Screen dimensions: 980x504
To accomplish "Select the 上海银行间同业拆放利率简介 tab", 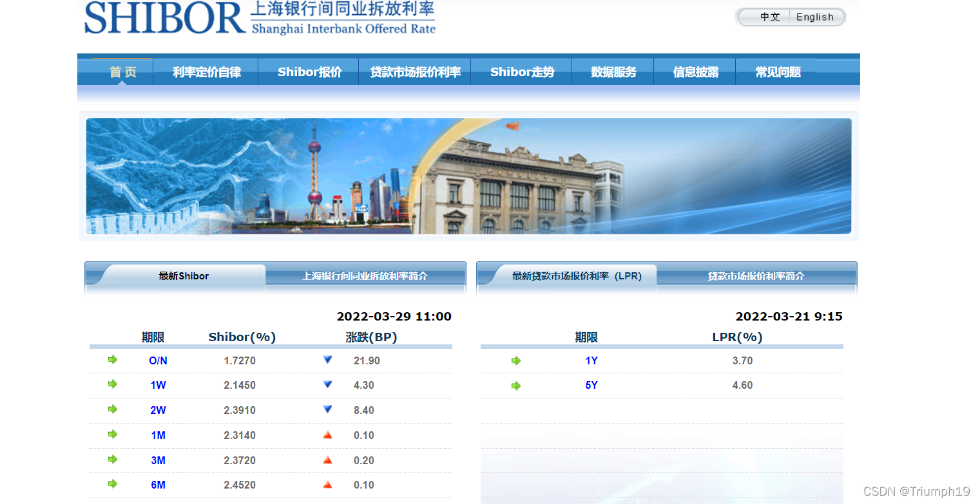I will (x=365, y=275).
